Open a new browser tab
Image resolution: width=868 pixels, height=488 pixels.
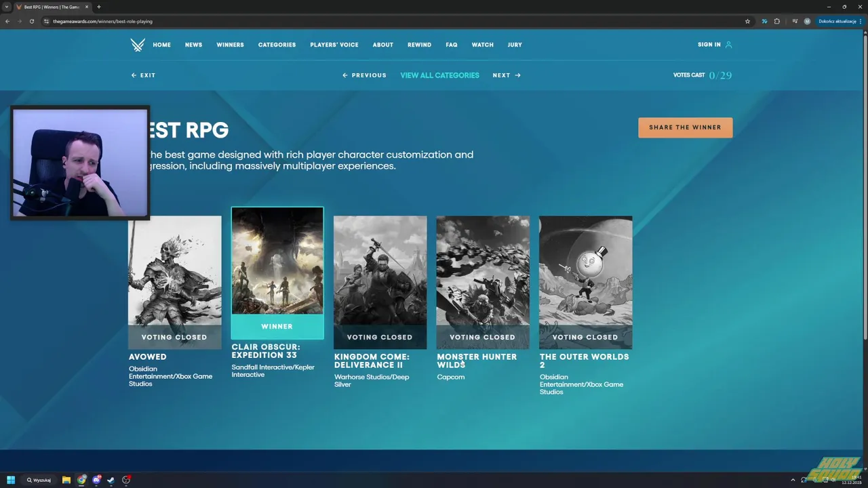(99, 7)
